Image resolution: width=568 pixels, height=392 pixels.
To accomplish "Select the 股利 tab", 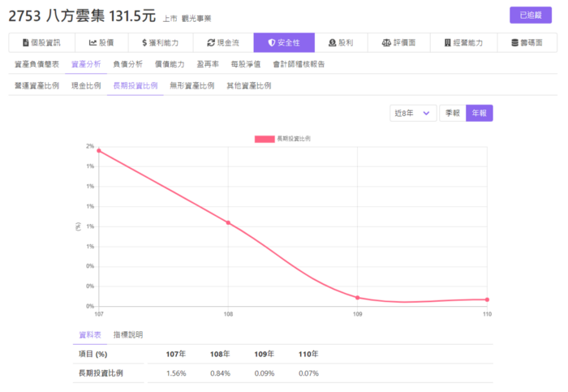I will [342, 43].
